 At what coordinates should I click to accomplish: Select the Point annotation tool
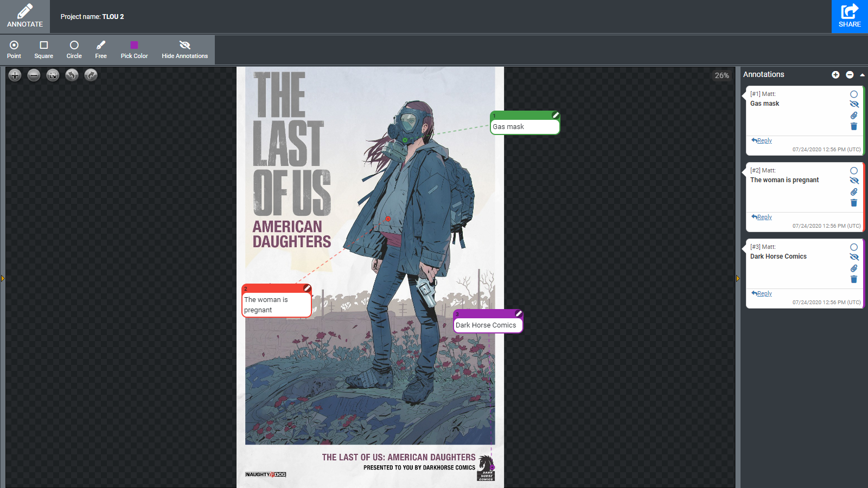[14, 49]
